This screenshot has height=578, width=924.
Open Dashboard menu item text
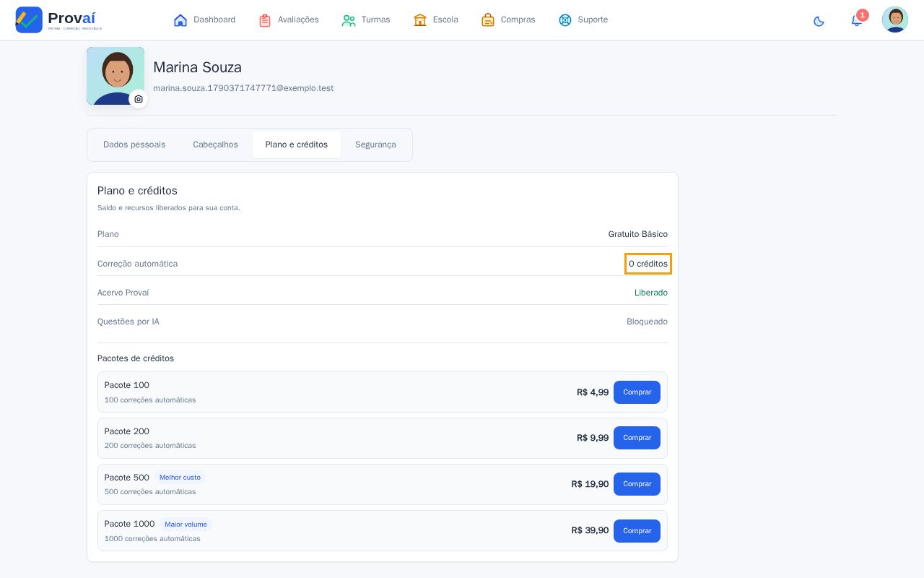[214, 20]
